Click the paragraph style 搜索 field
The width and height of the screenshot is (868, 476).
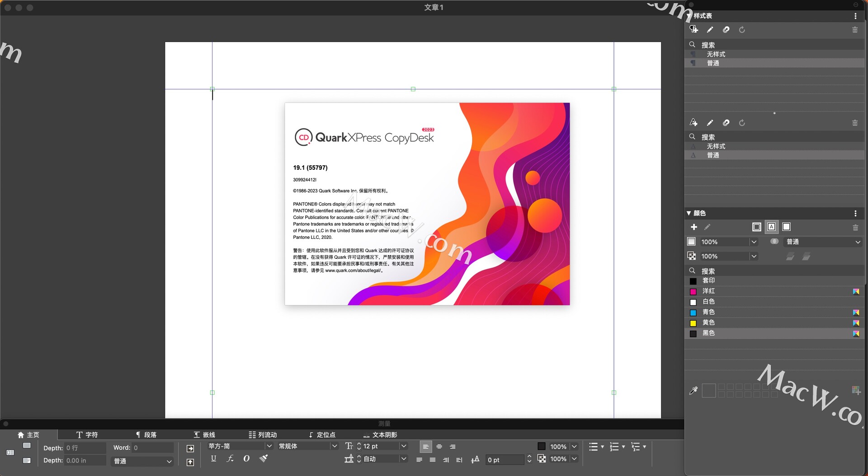[x=774, y=45]
